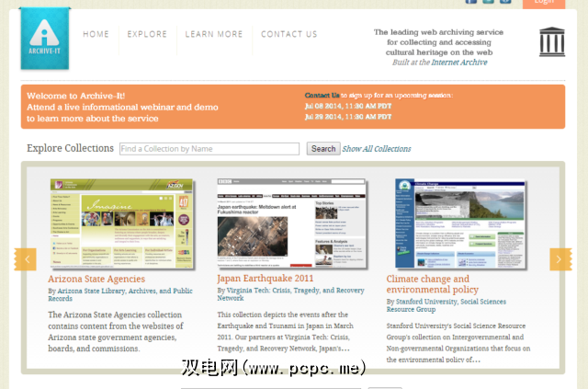The image size is (588, 389).
Task: Open Japan Earthquake 2011 title link
Action: [266, 279]
